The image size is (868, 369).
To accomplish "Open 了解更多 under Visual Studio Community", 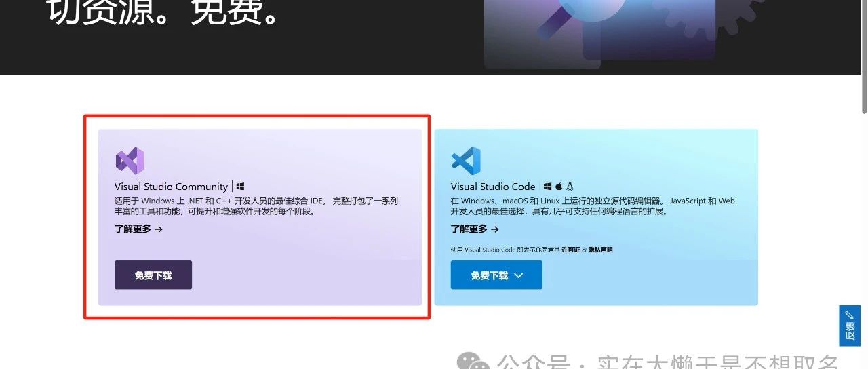I will click(x=139, y=229).
